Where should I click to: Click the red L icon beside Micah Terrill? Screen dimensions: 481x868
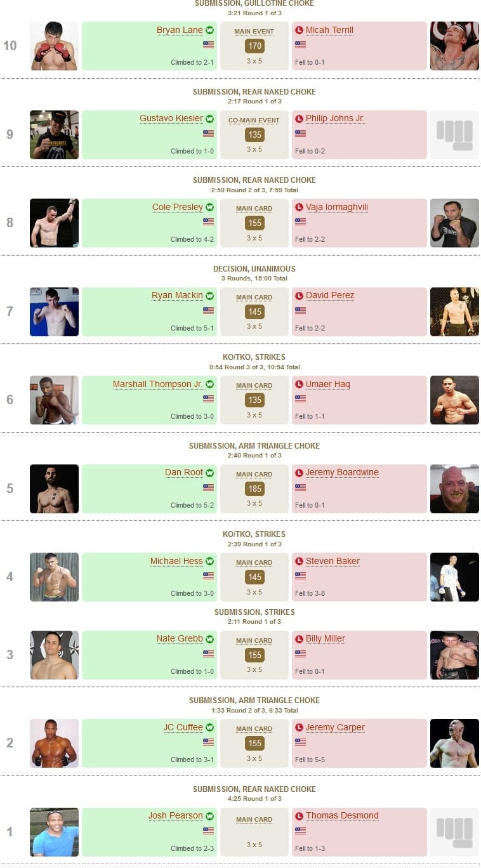pos(299,30)
